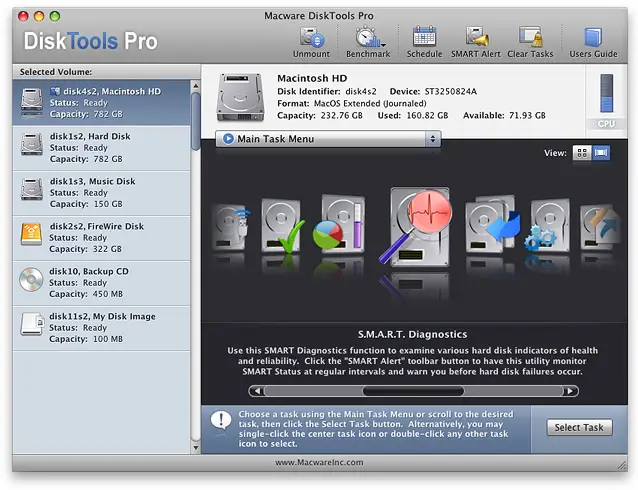Click the Device ST3250824A text

[433, 92]
